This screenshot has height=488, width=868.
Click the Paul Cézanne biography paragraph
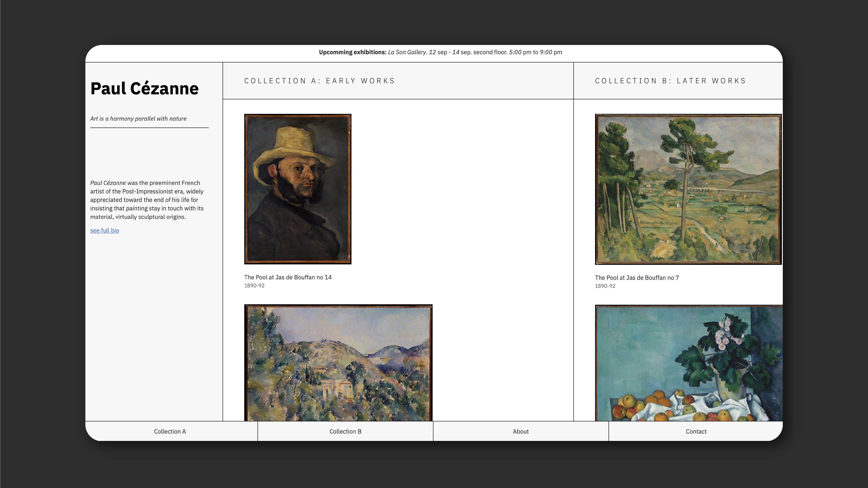[x=147, y=200]
